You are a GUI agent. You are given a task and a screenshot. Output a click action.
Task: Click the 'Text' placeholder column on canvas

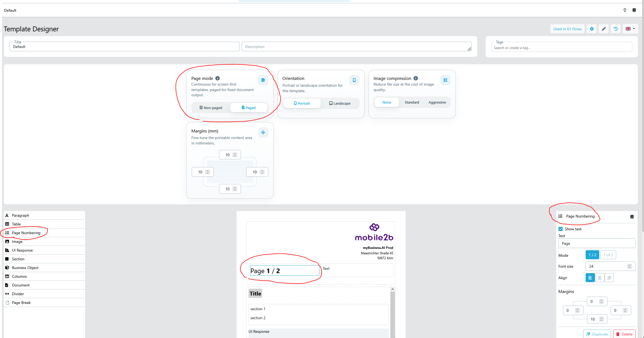[326, 269]
